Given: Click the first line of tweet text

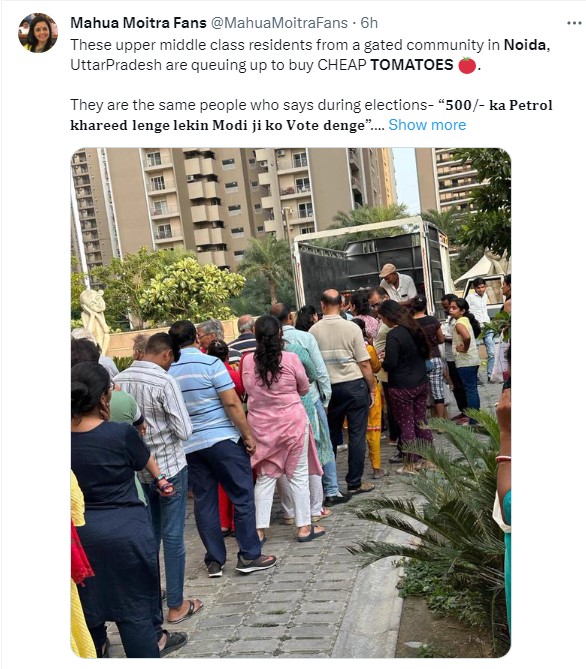Looking at the screenshot, I should (x=310, y=45).
